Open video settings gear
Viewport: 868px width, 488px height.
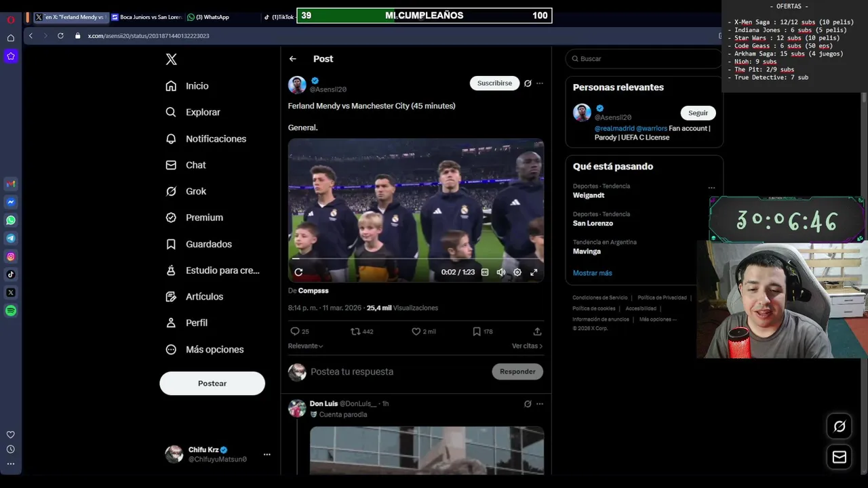pos(517,272)
